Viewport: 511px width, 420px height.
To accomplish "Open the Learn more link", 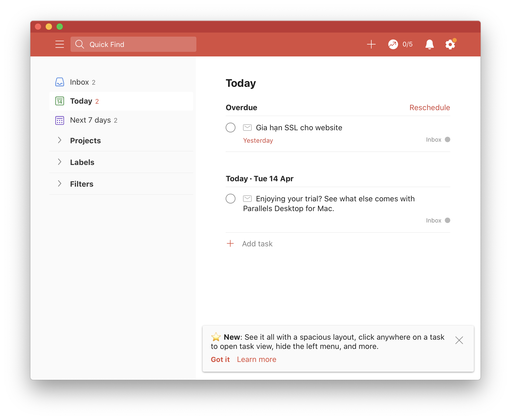I will pyautogui.click(x=257, y=359).
